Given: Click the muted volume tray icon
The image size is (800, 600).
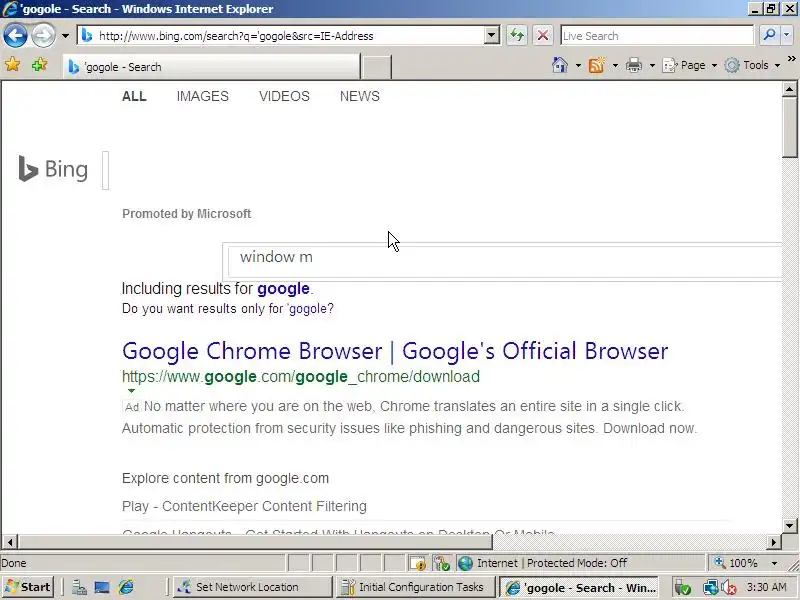Looking at the screenshot, I should click(x=728, y=588).
